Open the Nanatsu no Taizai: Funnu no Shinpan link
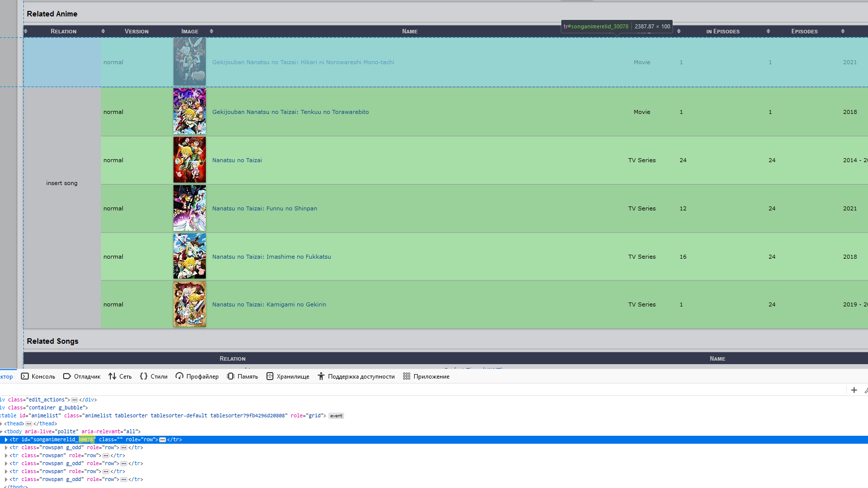Viewport: 868px width, 488px height. pos(264,208)
